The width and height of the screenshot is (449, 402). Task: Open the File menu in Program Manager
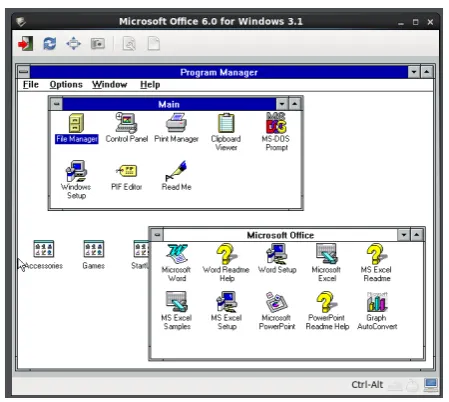[x=31, y=85]
